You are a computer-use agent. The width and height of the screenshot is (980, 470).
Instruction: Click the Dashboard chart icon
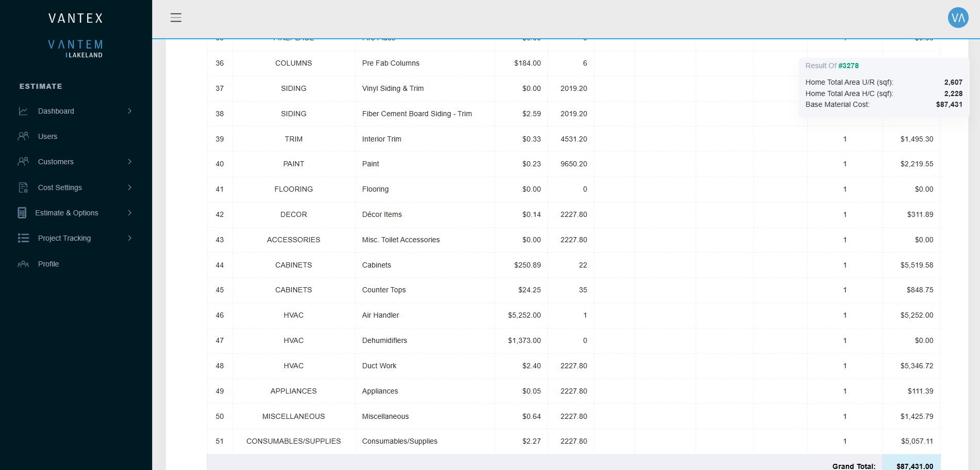tap(23, 111)
